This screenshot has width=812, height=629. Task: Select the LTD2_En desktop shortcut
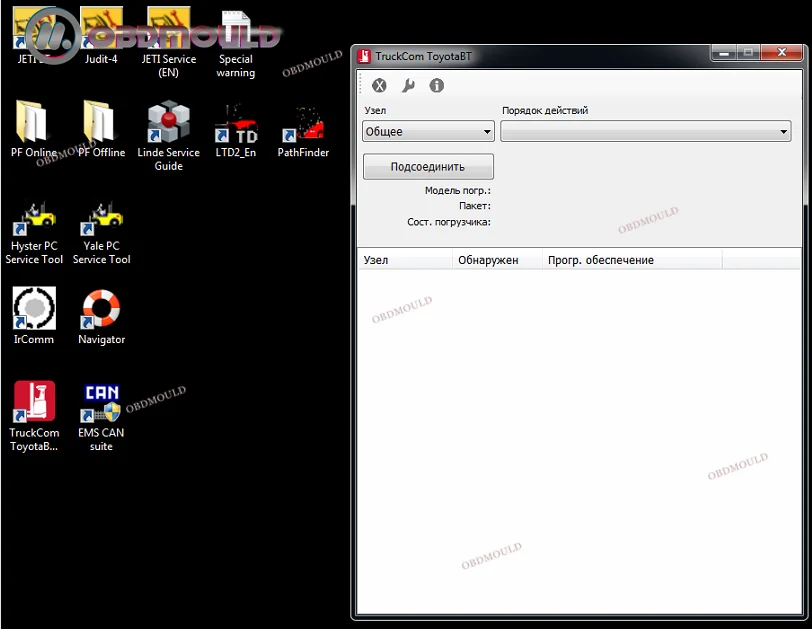tap(236, 124)
